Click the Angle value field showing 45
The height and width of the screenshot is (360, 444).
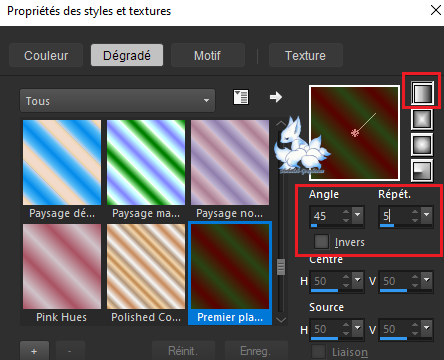pos(326,216)
